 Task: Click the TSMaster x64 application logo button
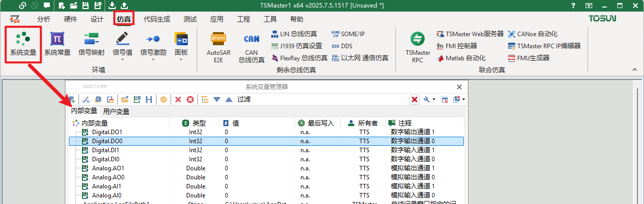click(15, 20)
